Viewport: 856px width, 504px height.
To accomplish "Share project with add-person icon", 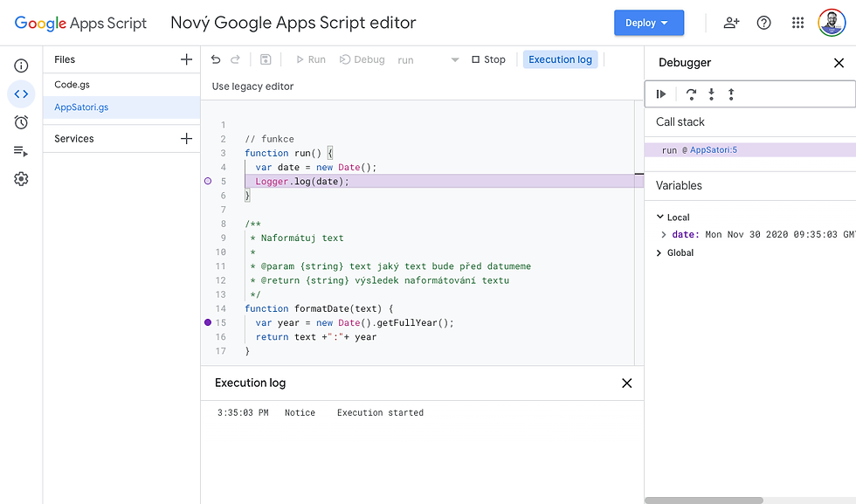I will [x=731, y=23].
